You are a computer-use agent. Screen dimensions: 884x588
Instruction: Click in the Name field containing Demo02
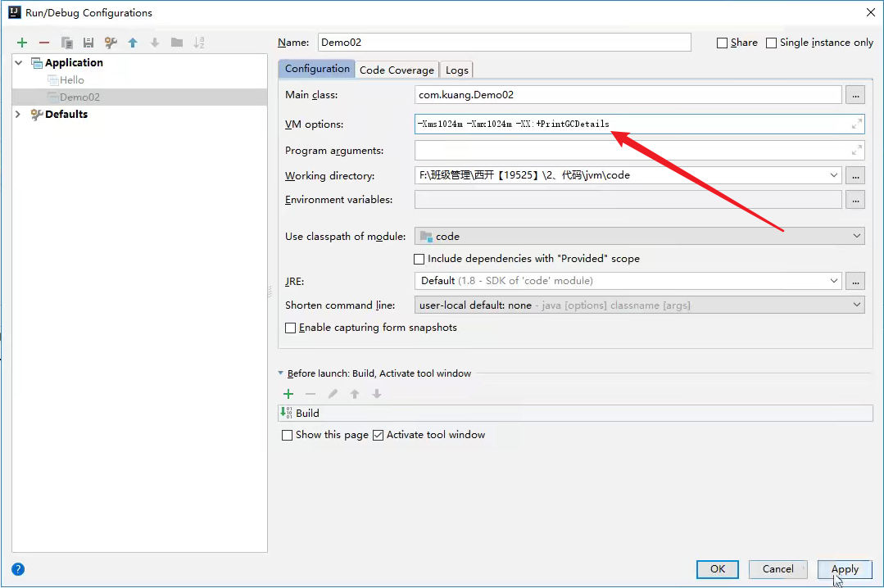pyautogui.click(x=504, y=43)
